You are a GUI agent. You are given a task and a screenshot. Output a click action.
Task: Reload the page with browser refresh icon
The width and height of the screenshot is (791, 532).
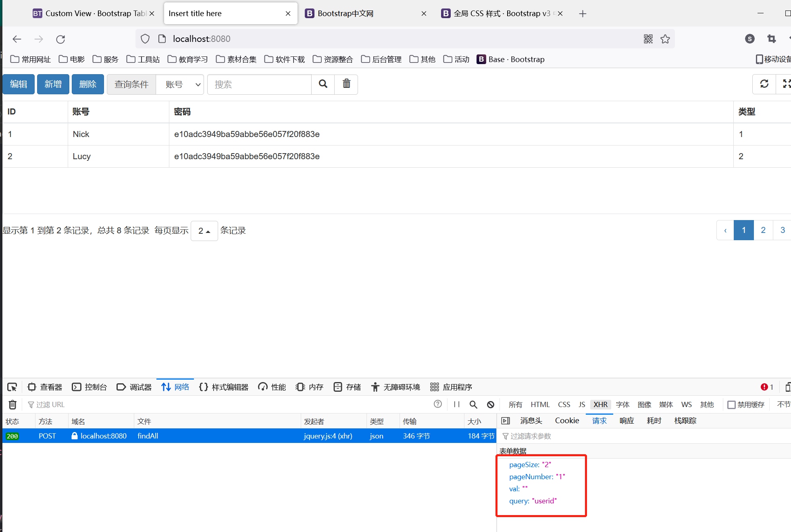tap(60, 39)
